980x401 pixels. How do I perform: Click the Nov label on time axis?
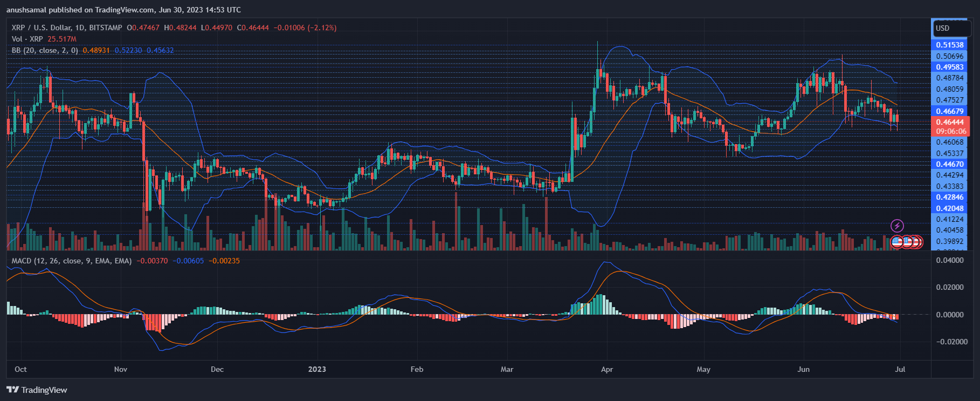tap(121, 369)
